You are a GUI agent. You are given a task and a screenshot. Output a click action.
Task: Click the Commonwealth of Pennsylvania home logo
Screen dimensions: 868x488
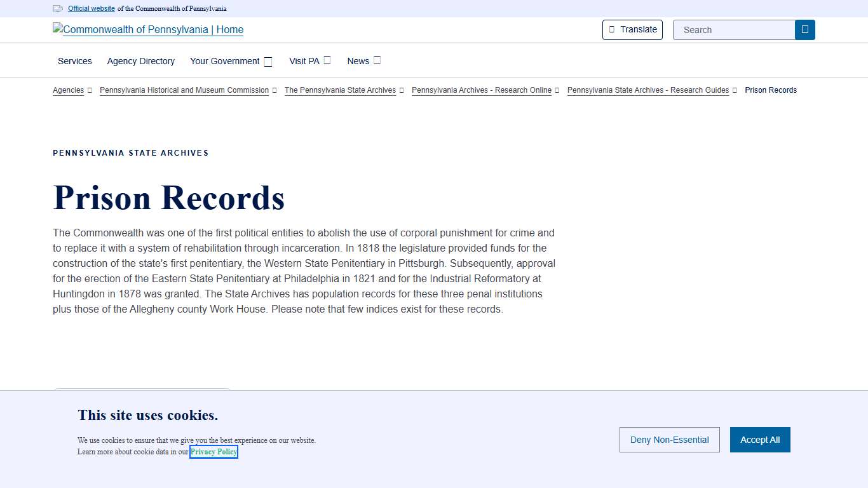pos(147,29)
